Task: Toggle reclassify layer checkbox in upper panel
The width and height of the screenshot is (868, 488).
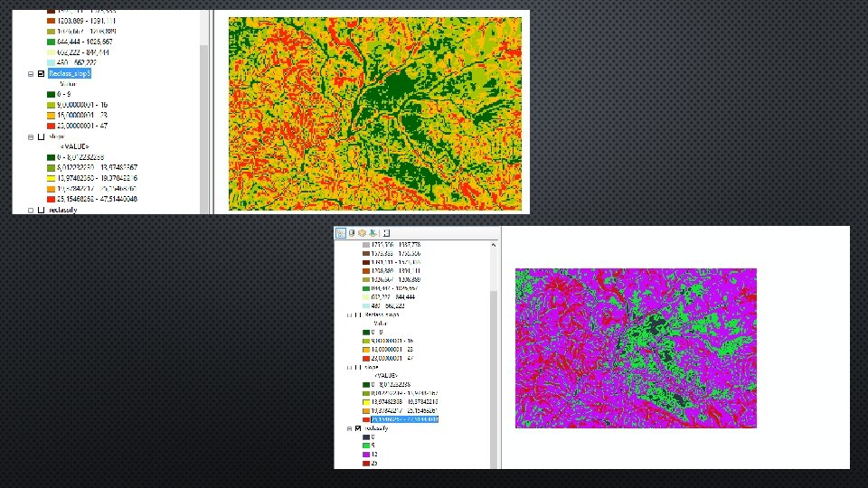Action: tap(41, 211)
